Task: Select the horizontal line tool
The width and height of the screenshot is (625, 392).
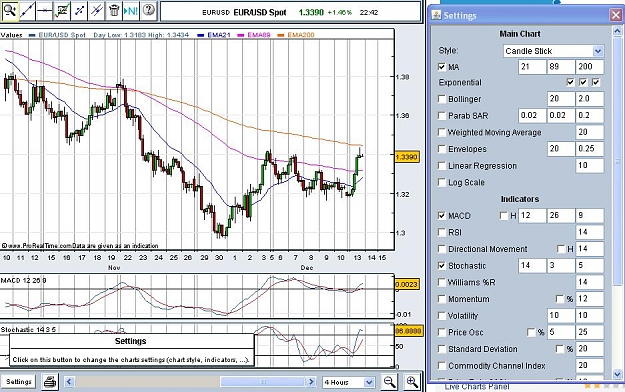Action: [x=44, y=11]
